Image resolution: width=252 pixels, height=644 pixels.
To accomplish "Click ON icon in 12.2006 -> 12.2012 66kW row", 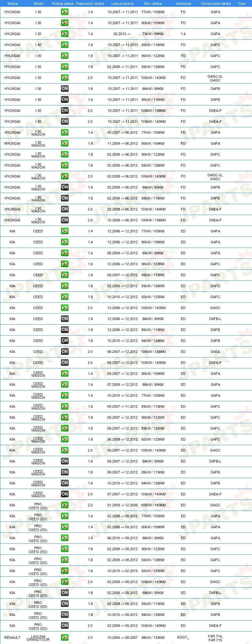I will click(x=65, y=319).
